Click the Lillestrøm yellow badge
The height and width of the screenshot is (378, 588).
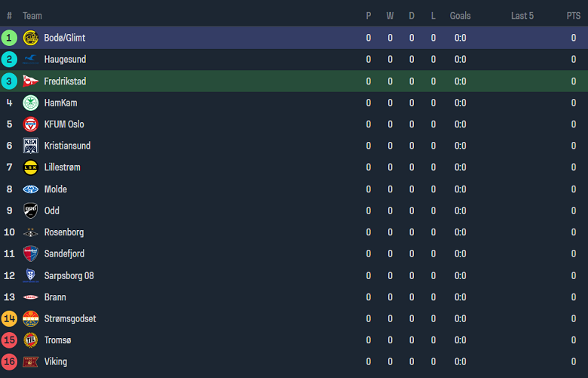31,167
